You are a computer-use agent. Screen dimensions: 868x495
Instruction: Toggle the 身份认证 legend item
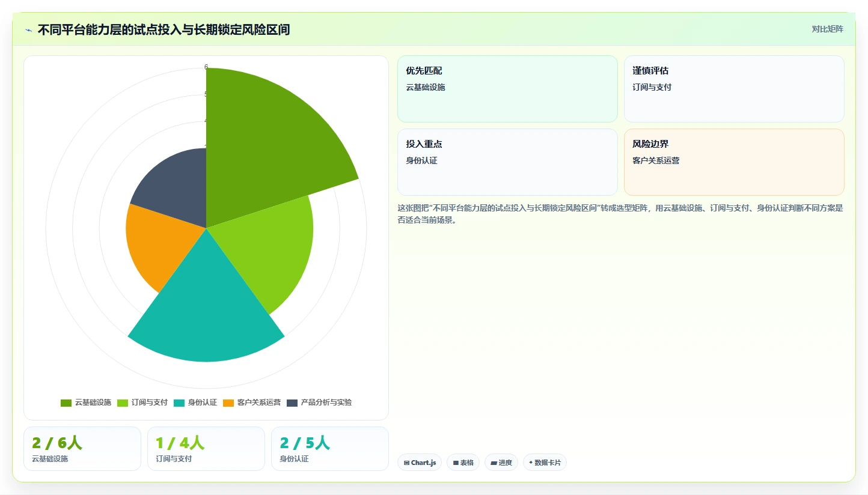pos(195,402)
